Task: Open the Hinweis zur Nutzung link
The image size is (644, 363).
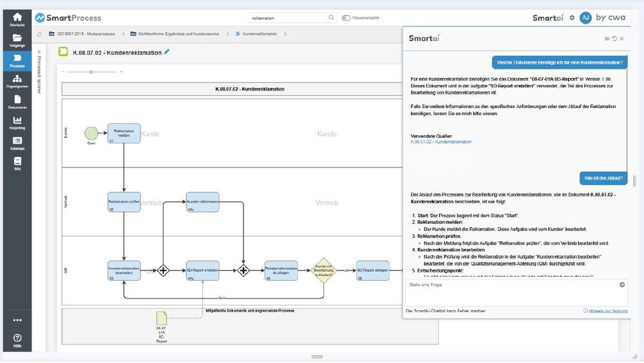Action: (x=604, y=311)
